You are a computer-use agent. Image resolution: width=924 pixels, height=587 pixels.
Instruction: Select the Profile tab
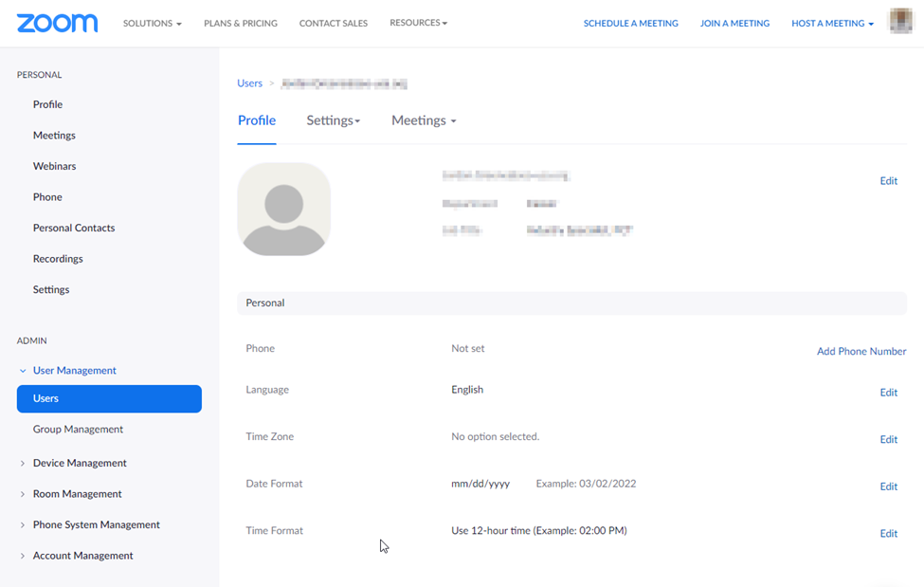(257, 120)
